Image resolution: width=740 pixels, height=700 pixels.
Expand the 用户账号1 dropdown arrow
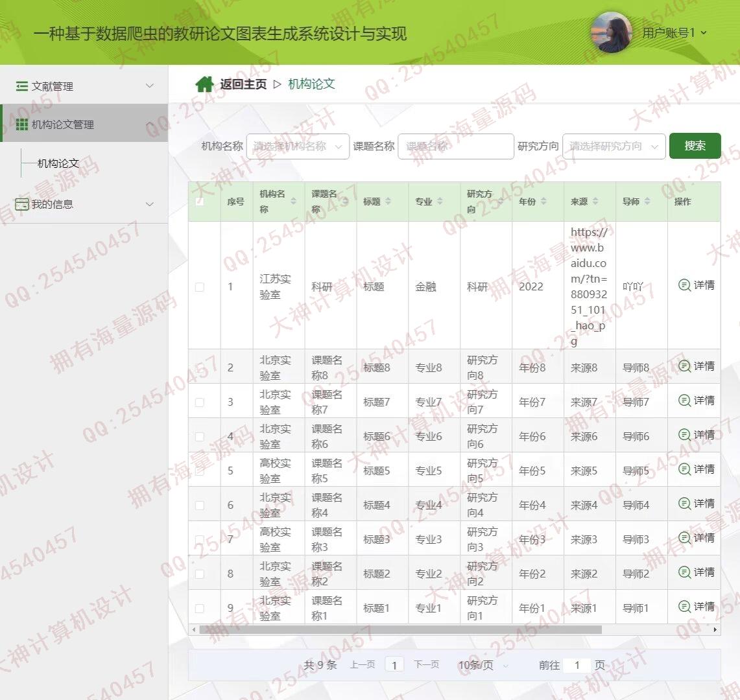704,33
